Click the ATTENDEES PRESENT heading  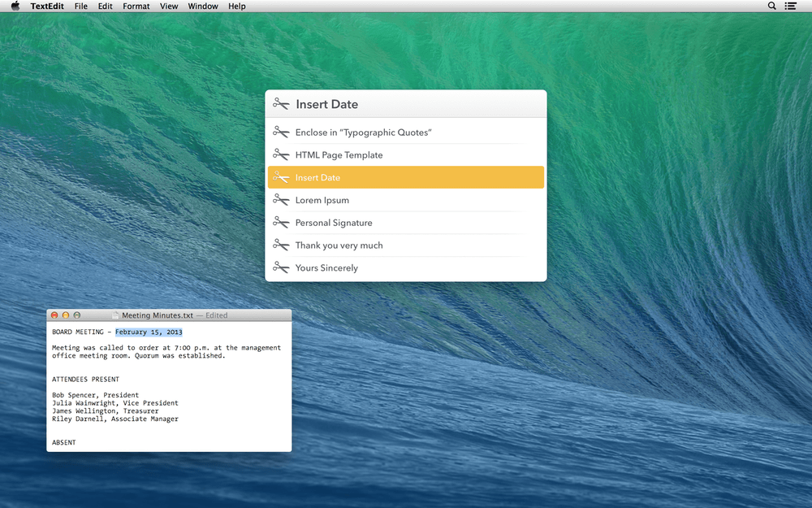click(x=85, y=380)
